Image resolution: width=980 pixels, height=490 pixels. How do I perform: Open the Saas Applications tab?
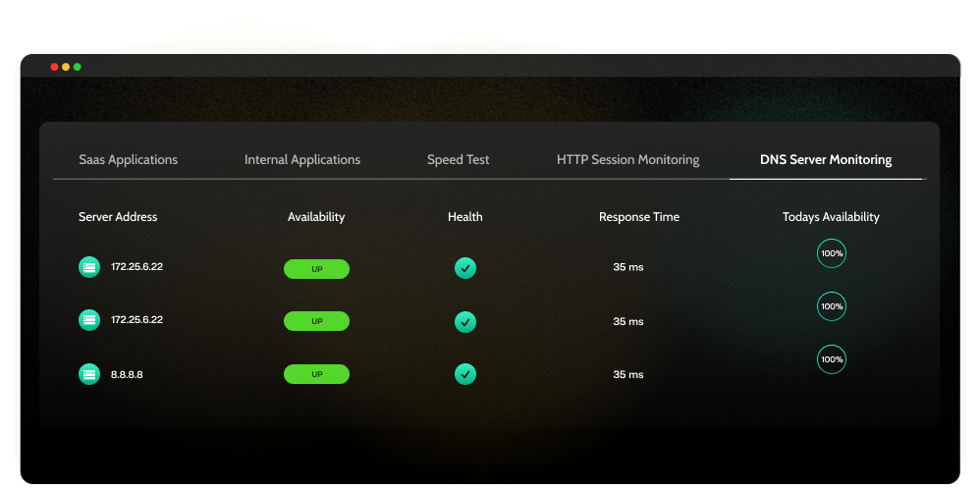128,159
